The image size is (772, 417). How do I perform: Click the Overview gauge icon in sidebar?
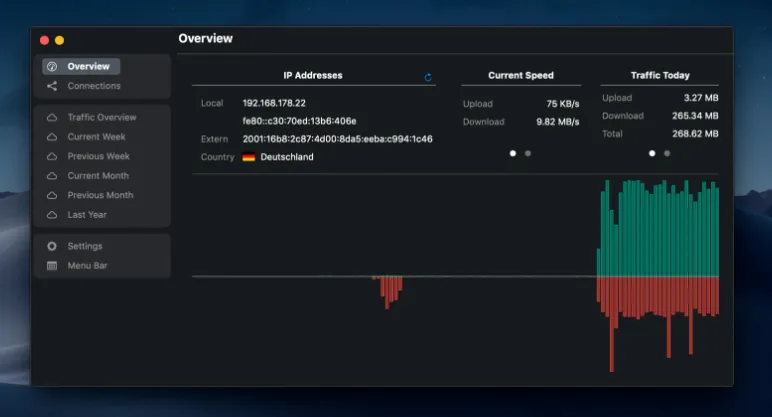click(x=52, y=66)
